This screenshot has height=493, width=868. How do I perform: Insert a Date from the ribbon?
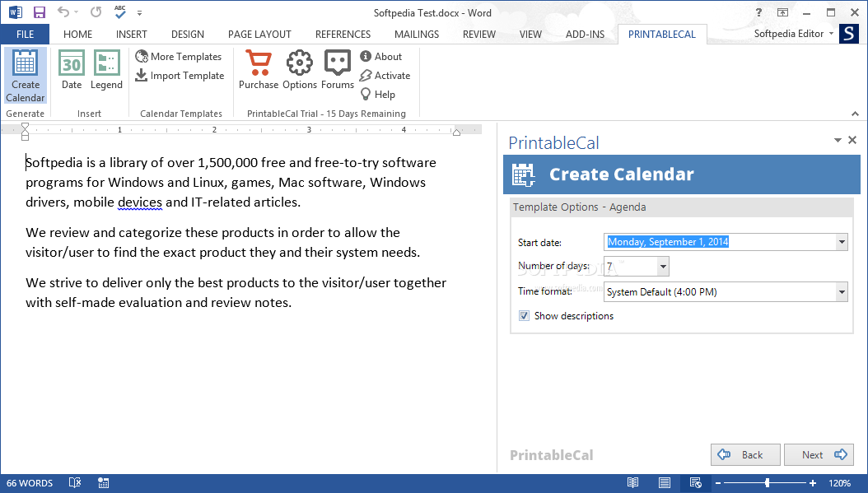point(72,70)
